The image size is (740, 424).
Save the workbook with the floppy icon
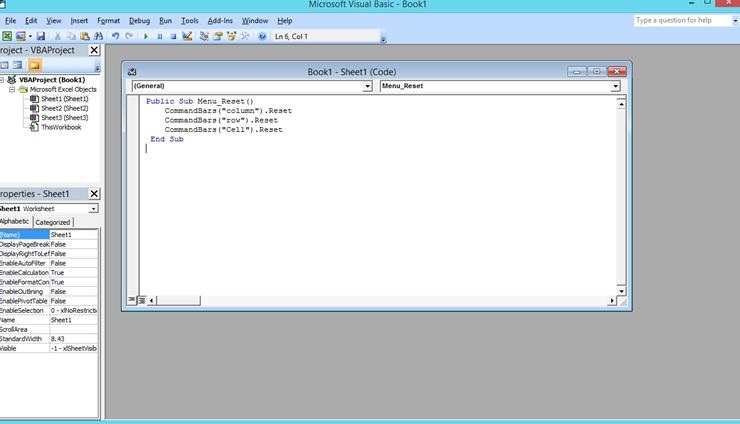pos(41,36)
